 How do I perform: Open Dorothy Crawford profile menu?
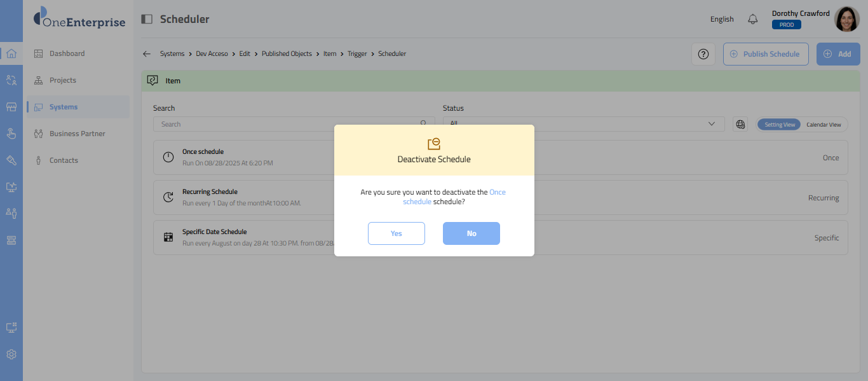tap(846, 19)
